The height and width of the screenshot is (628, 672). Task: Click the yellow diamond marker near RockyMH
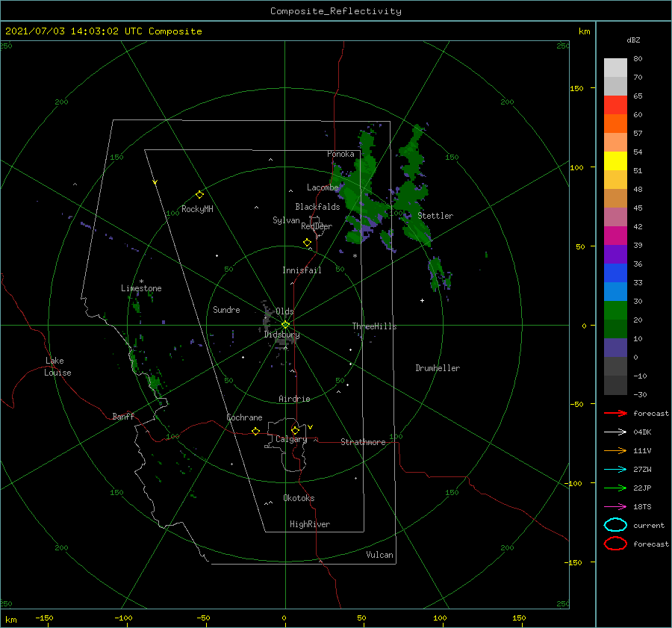click(x=199, y=195)
